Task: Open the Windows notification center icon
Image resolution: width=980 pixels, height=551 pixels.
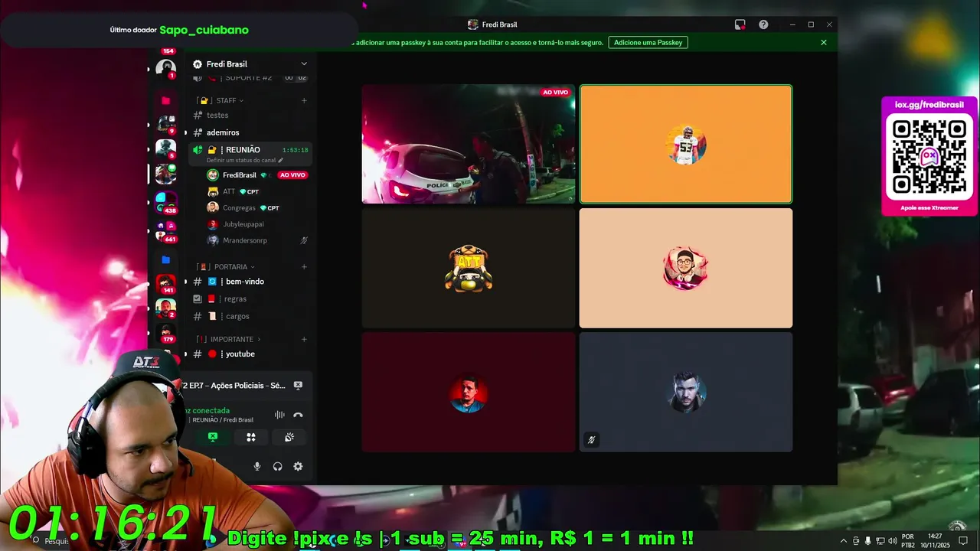Action: [963, 541]
